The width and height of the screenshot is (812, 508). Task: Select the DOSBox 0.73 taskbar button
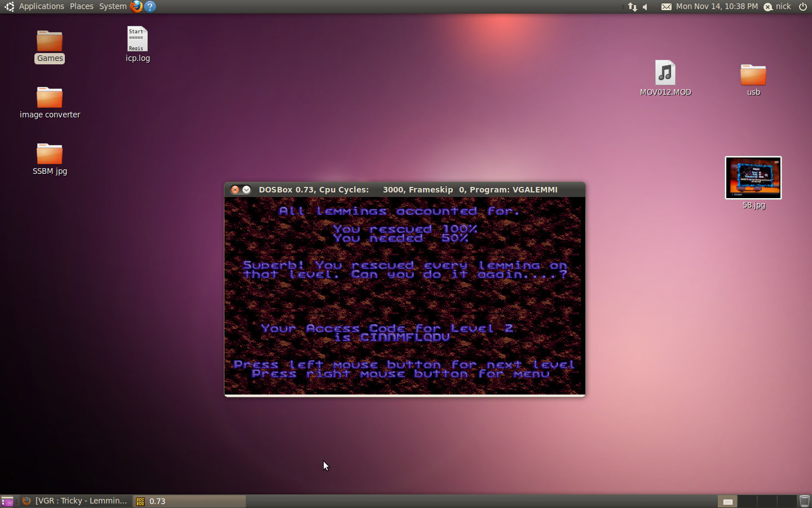(189, 501)
